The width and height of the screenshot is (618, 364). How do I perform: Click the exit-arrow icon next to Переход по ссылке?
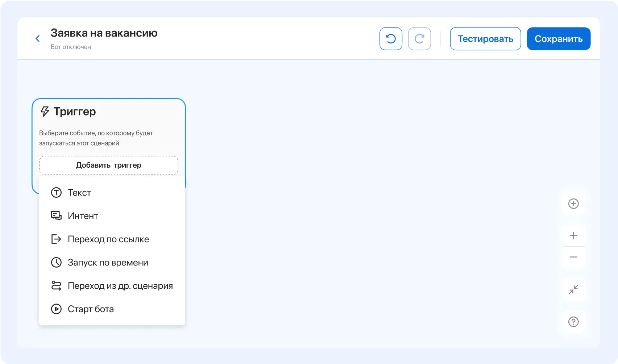point(56,239)
